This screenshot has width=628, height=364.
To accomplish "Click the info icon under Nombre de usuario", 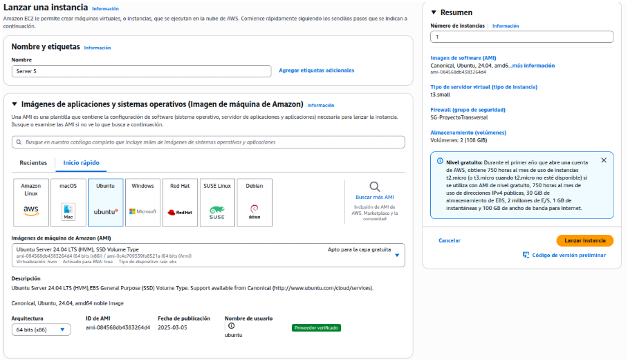I will pyautogui.click(x=231, y=326).
